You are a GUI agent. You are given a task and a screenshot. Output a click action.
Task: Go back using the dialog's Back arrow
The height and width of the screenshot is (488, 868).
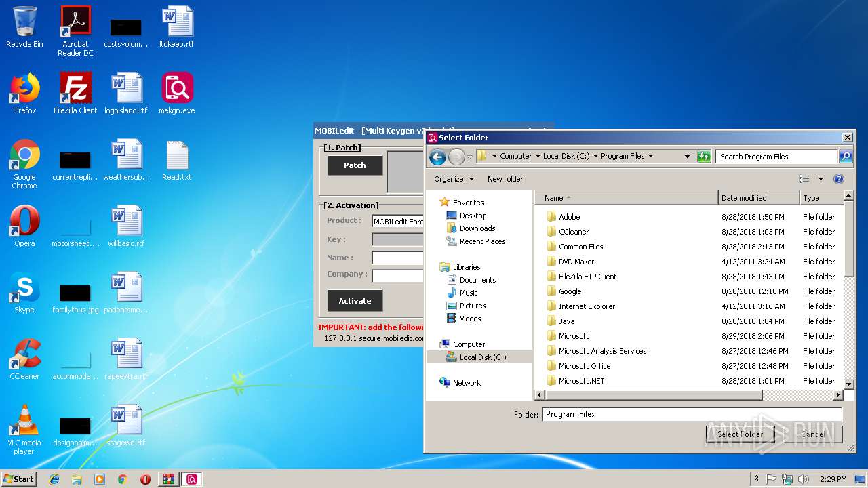tap(437, 157)
